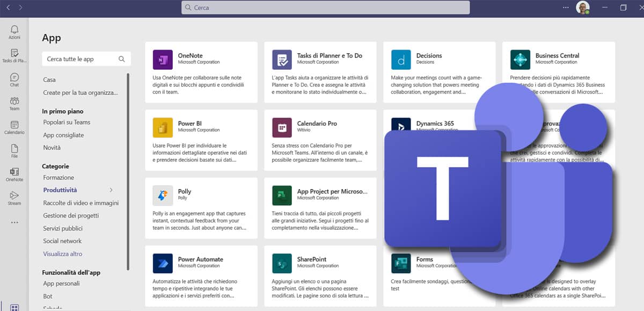Click the Decisions app icon
This screenshot has height=311, width=644.
pyautogui.click(x=401, y=59)
